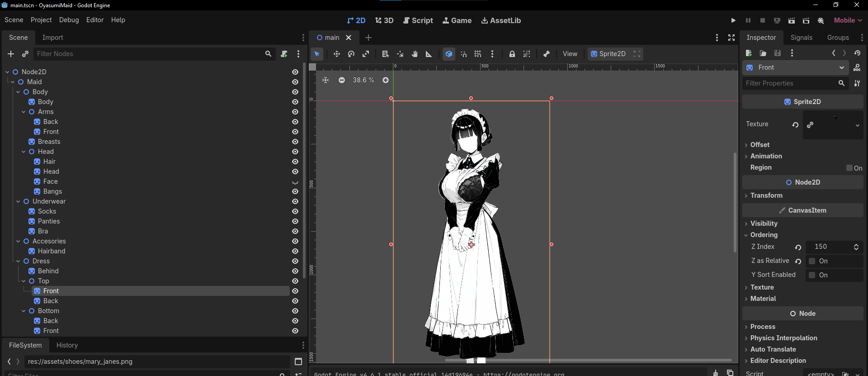Screen dimensions: 868x376
Task: Enable the Region On checkbox
Action: coord(849,168)
